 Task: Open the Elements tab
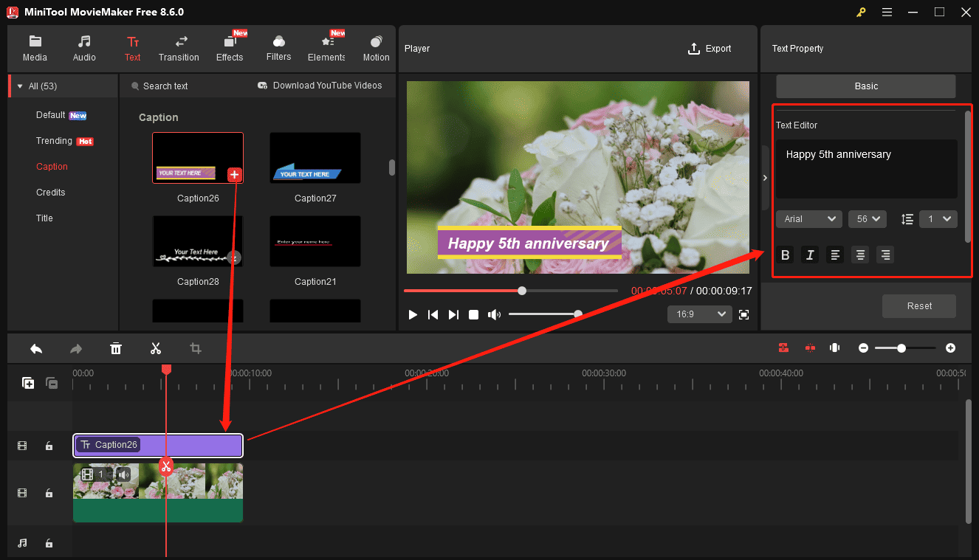point(326,49)
